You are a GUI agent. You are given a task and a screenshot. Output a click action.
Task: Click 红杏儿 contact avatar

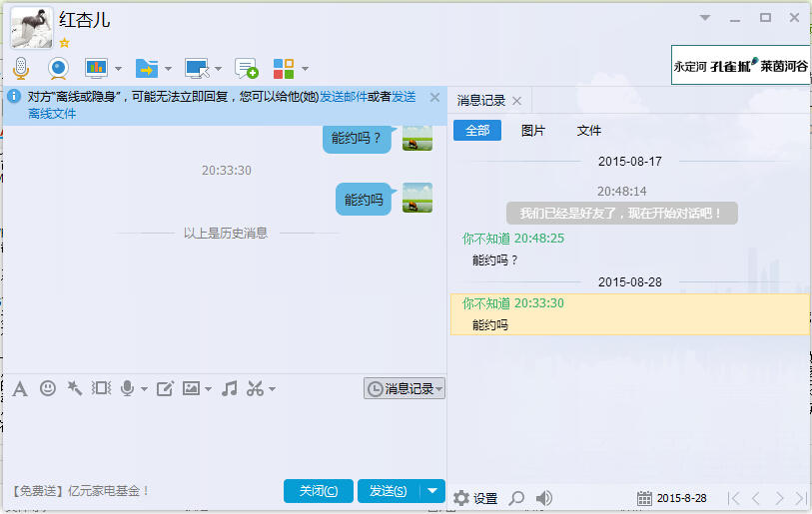(32, 27)
